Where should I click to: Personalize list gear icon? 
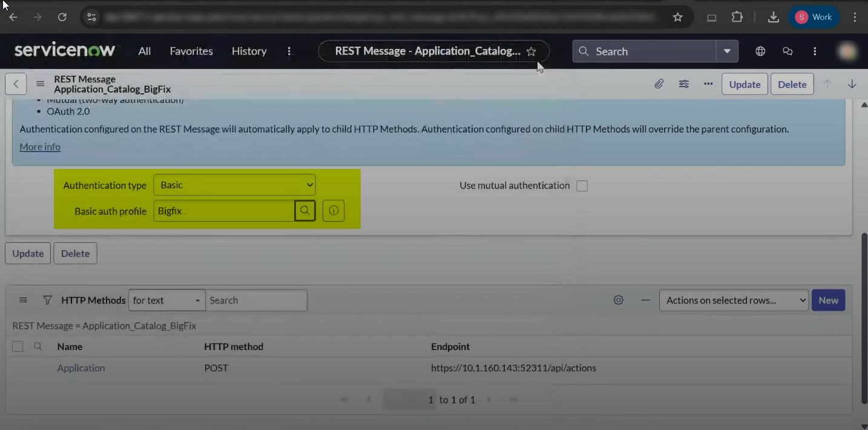(618, 300)
